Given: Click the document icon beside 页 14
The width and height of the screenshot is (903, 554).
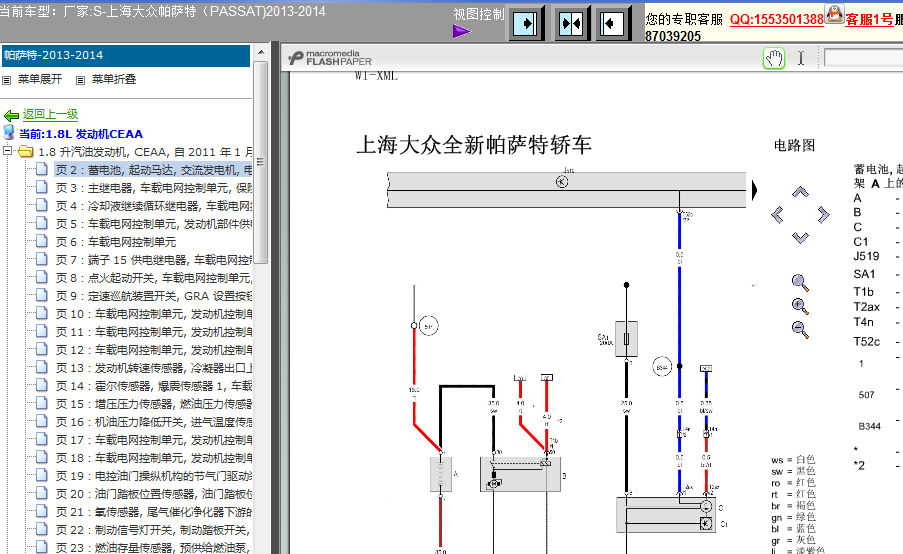Looking at the screenshot, I should tap(41, 385).
